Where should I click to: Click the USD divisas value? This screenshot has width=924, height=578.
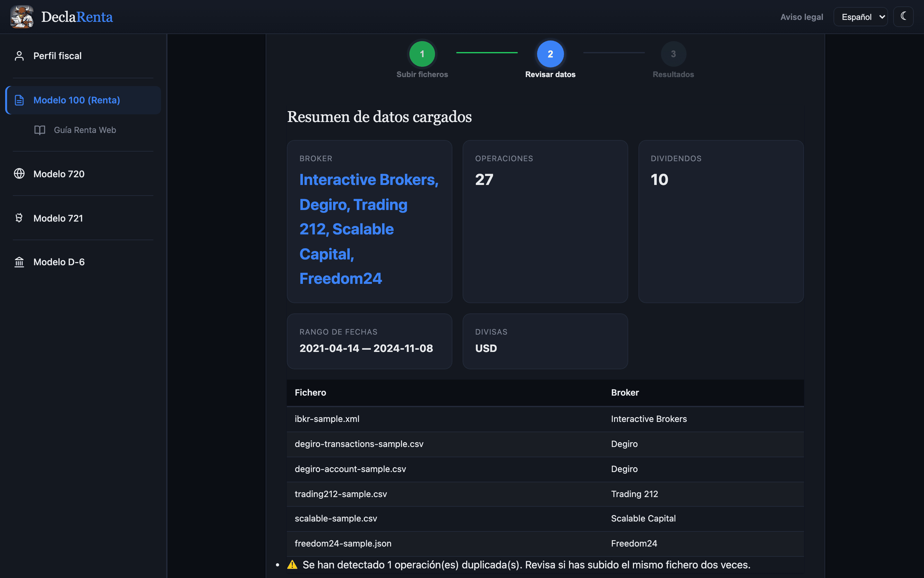pos(486,348)
